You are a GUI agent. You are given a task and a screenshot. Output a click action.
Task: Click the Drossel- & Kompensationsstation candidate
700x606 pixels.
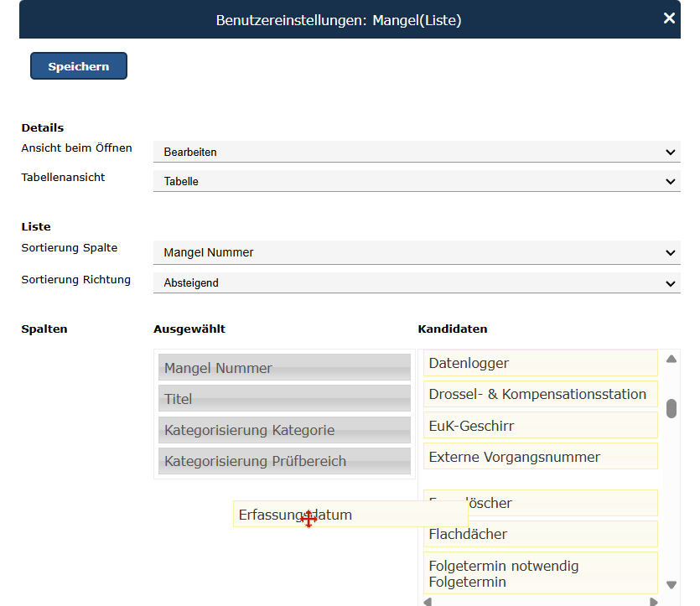pos(540,394)
